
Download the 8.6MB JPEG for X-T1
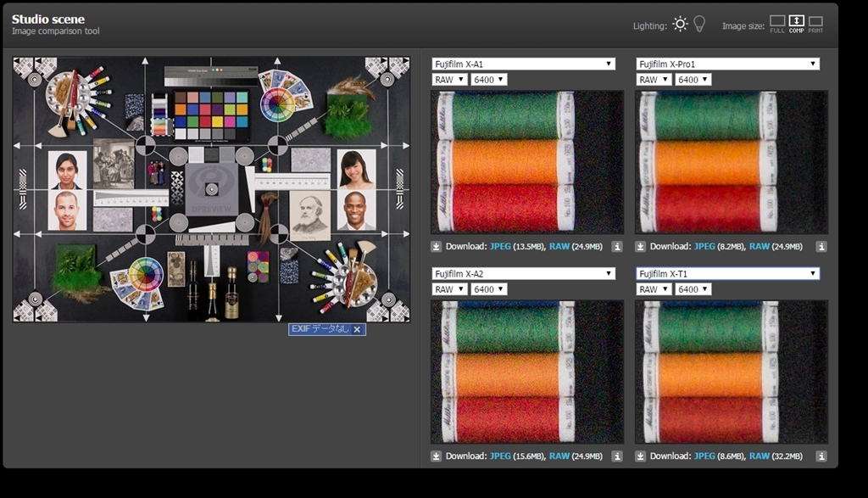point(704,456)
